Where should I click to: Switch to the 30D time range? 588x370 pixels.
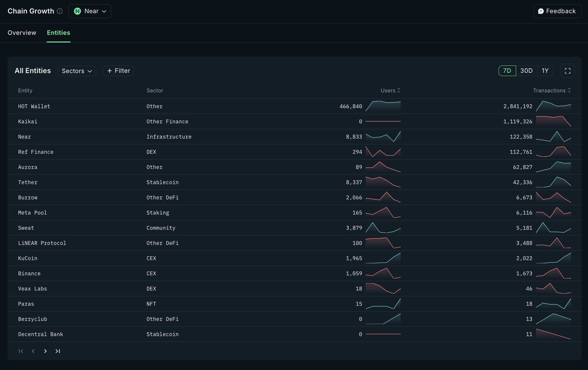pos(526,71)
